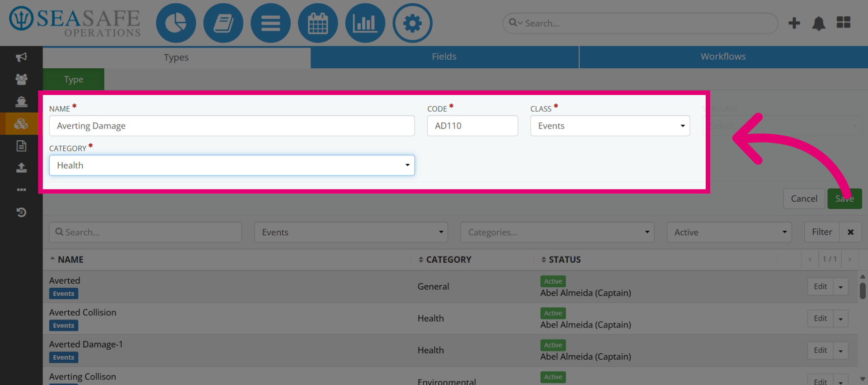Image resolution: width=868 pixels, height=385 pixels.
Task: Open the Active status filter dropdown
Action: tap(729, 232)
